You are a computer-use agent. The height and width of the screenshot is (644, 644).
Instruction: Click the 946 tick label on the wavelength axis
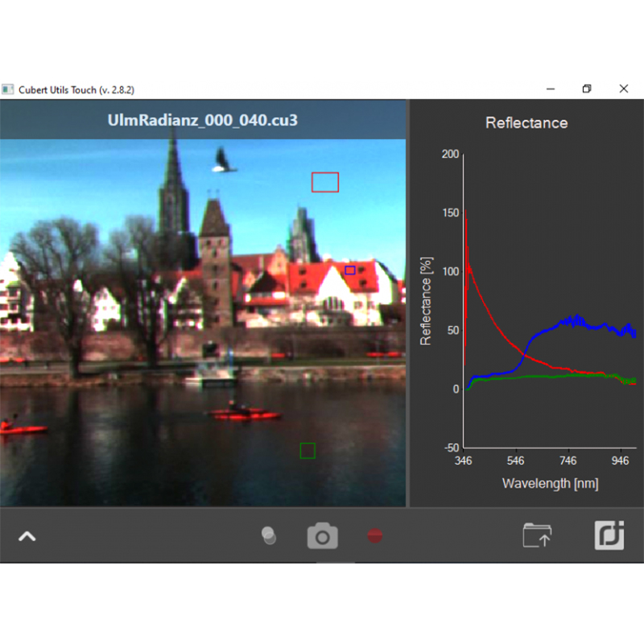tap(620, 460)
